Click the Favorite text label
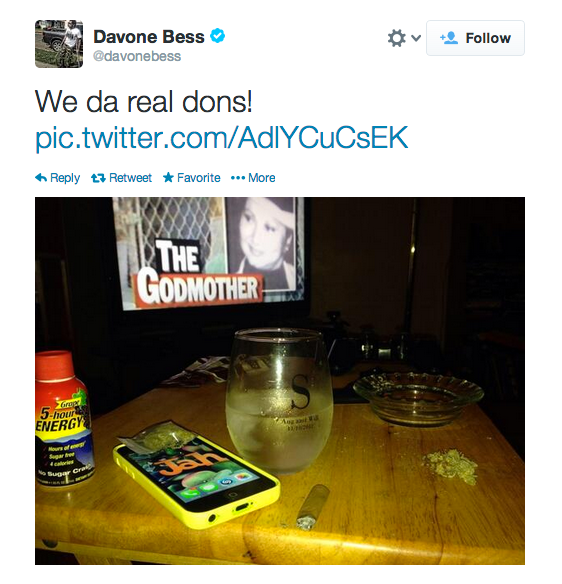Screen dimensions: 562x584 (x=199, y=178)
